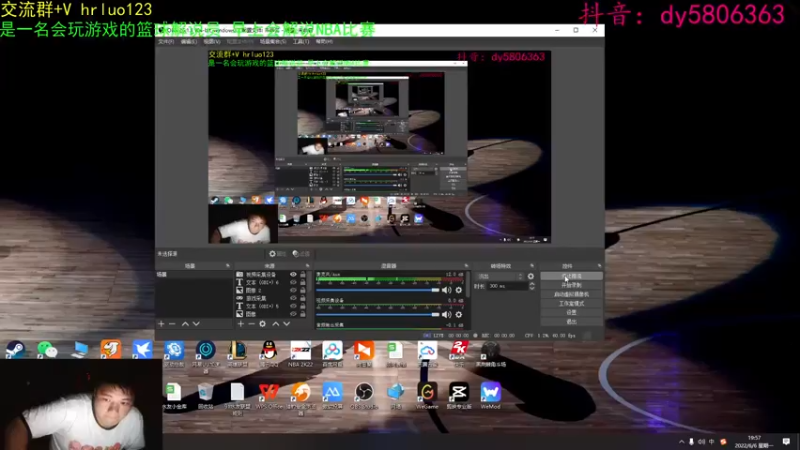Open the Tools menu in OBS

[x=301, y=41]
